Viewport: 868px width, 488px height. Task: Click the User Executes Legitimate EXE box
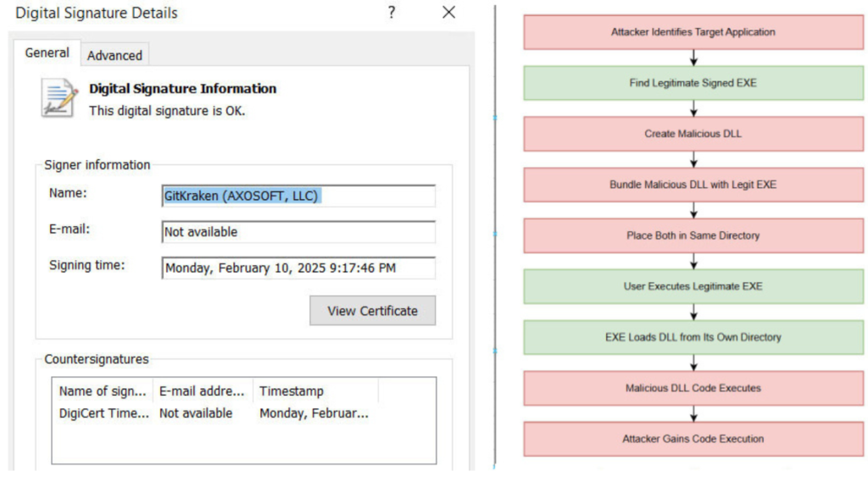click(693, 286)
